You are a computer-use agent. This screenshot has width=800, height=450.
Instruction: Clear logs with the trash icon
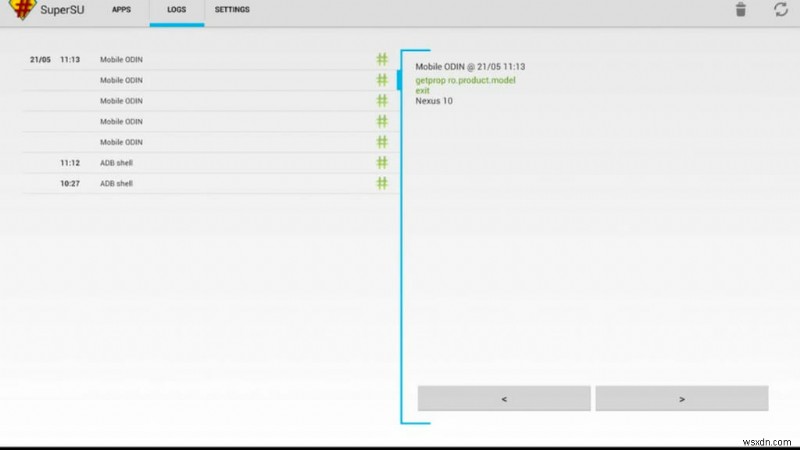[x=741, y=10]
